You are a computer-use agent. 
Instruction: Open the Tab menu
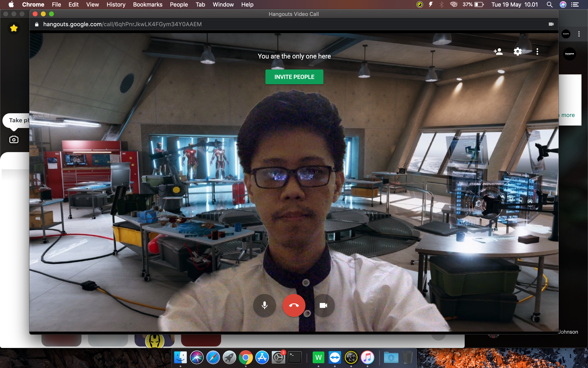200,4
